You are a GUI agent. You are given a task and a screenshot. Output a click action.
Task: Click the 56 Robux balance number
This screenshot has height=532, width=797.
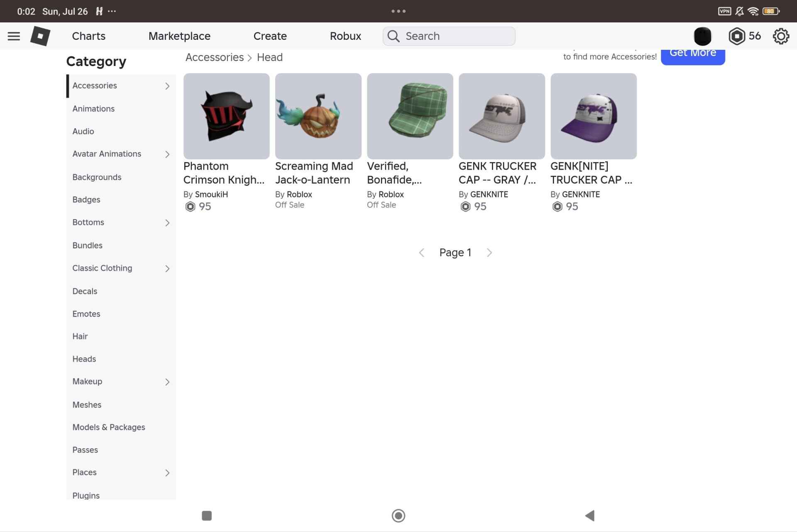tap(755, 36)
